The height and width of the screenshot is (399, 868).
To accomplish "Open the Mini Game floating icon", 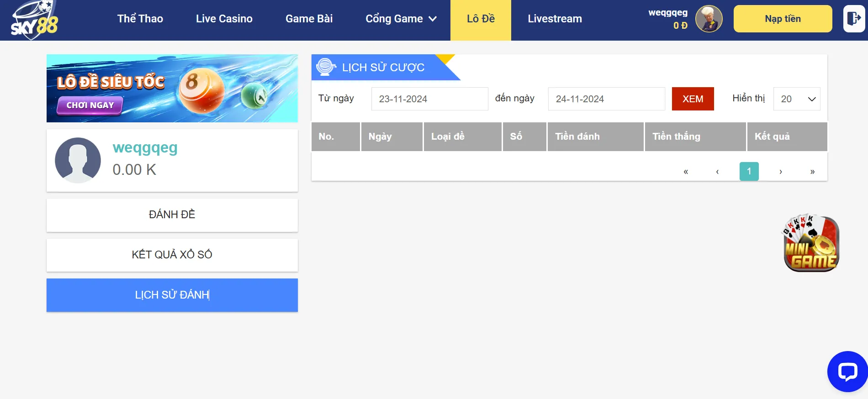I will coord(811,243).
